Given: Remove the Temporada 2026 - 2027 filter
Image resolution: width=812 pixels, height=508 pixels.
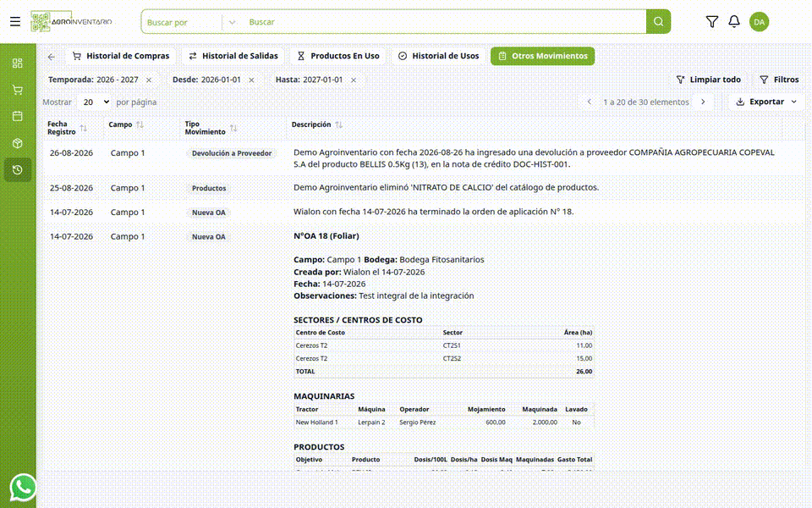Looking at the screenshot, I should [x=149, y=80].
